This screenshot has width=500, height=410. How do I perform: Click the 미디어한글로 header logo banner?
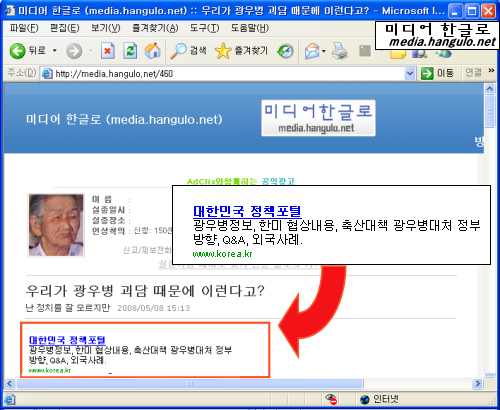(318, 118)
